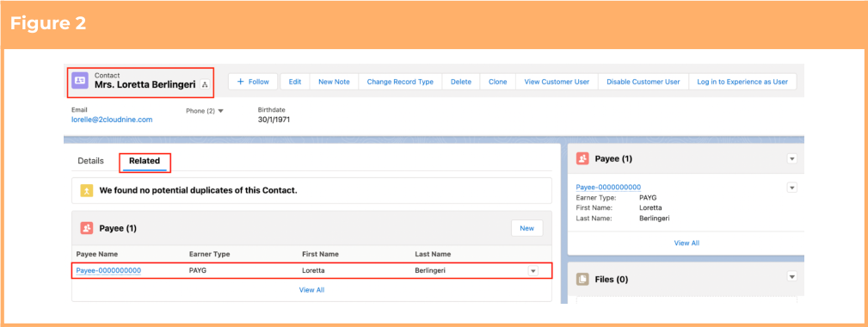Click View All in the sidebar Payee card
868x327 pixels.
[686, 243]
